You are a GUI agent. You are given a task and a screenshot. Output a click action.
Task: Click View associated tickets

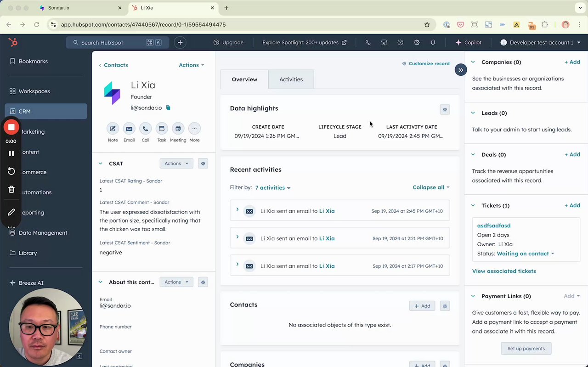504,271
